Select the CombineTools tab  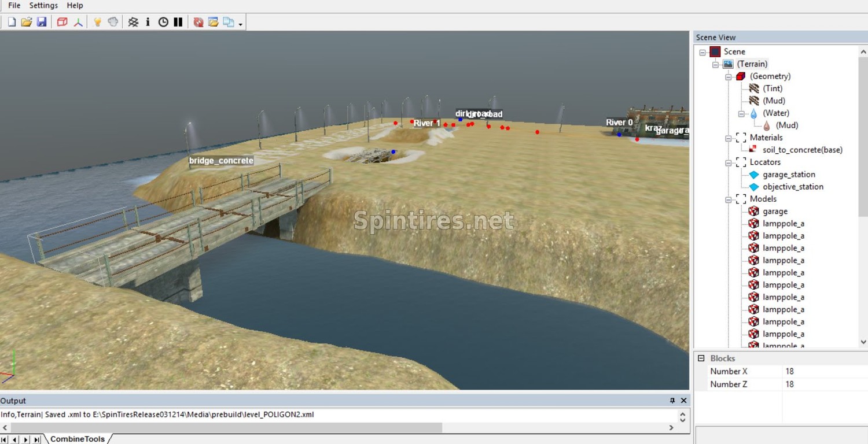[78, 439]
